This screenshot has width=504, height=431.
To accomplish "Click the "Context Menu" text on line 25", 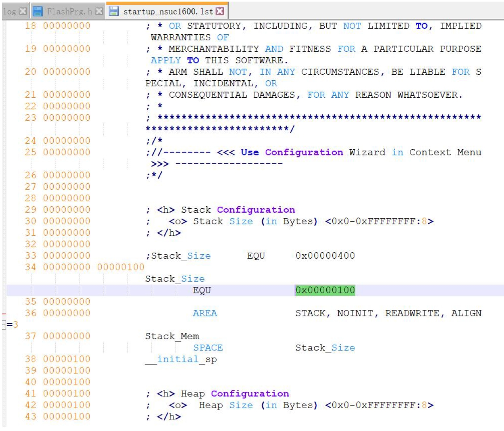I will [x=445, y=153].
